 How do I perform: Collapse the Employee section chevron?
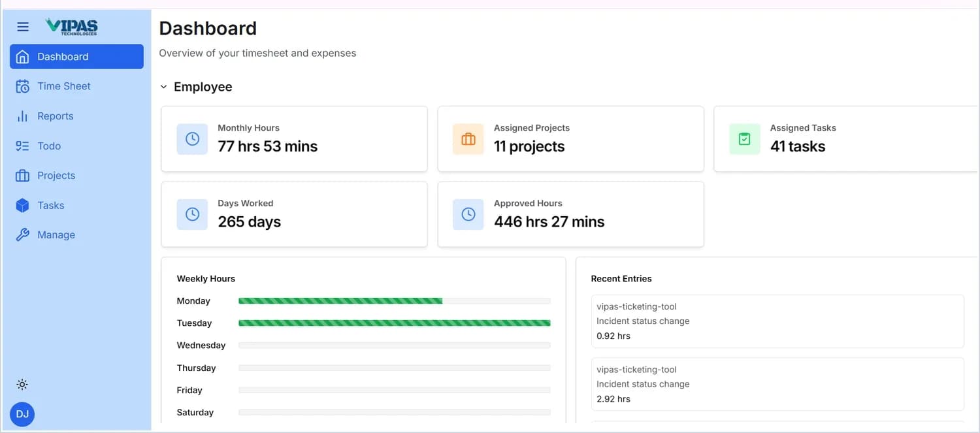(164, 87)
